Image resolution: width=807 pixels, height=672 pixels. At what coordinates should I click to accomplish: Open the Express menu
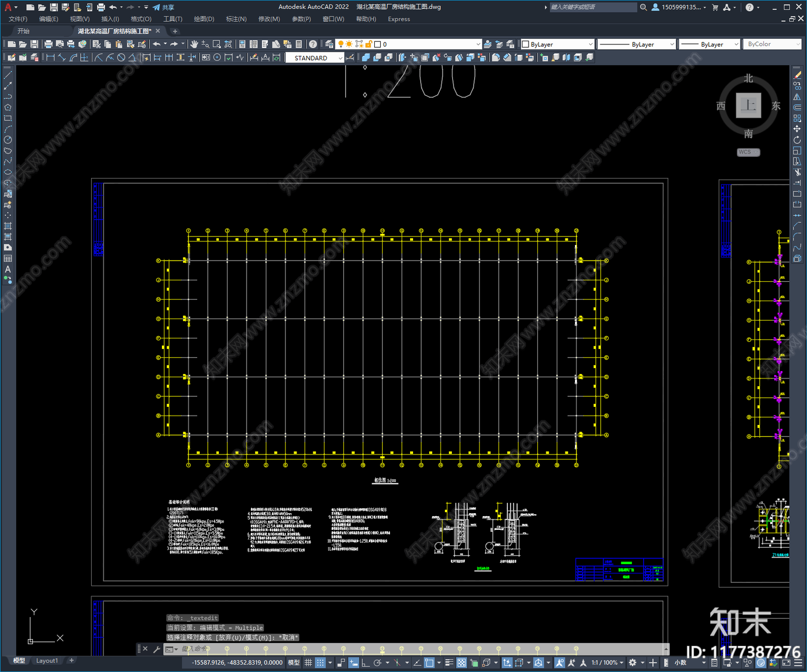pos(398,19)
